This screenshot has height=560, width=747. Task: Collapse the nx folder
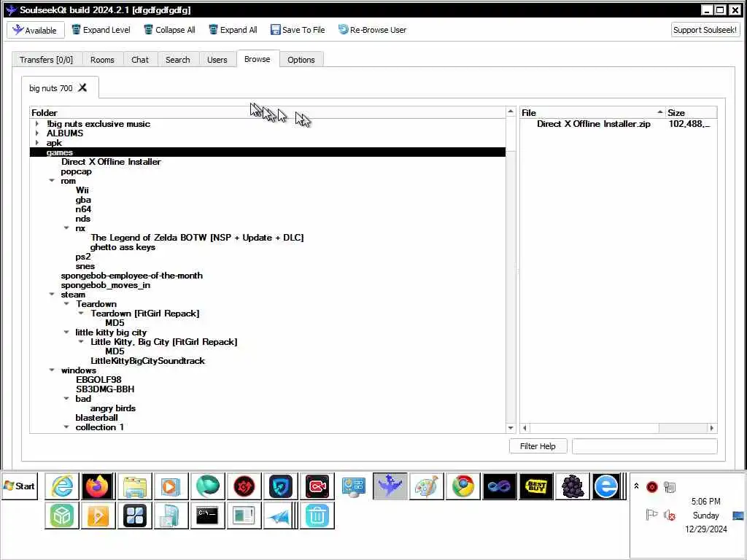click(66, 228)
